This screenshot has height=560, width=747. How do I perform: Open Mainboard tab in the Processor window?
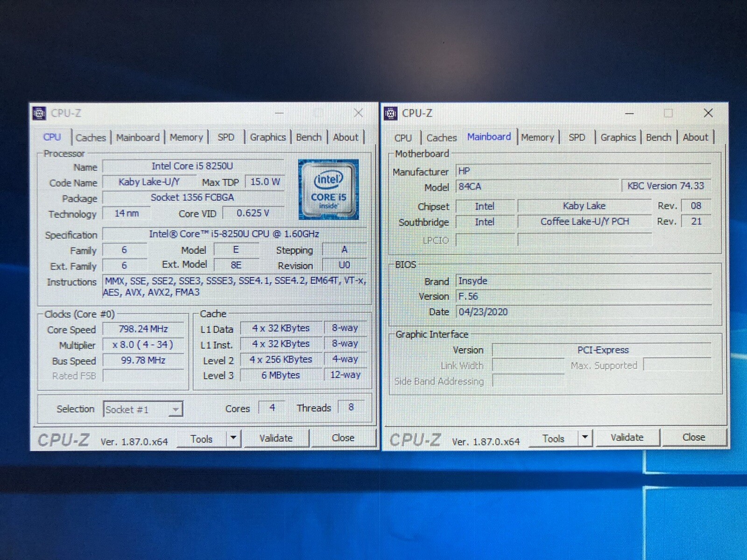tap(138, 138)
